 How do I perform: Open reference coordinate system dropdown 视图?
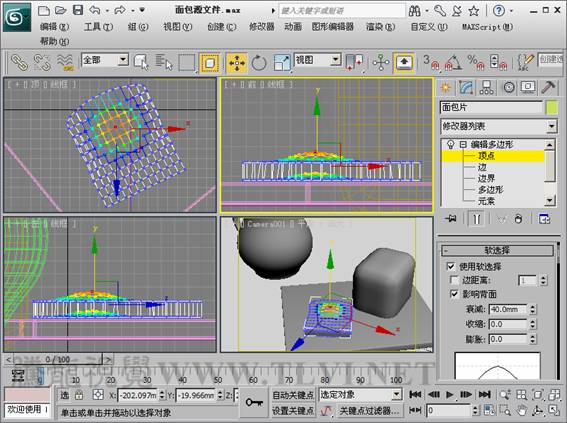click(x=318, y=59)
